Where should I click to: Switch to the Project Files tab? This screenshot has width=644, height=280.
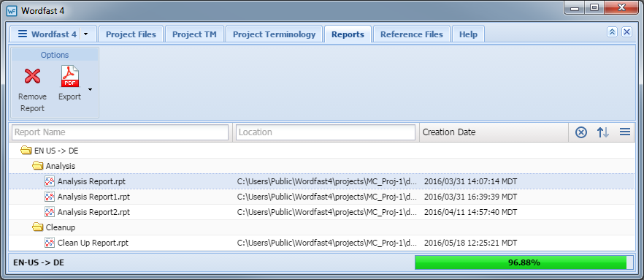[x=131, y=34]
